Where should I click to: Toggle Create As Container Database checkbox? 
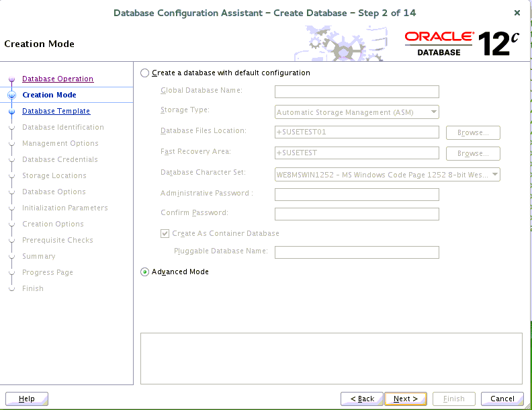tap(165, 234)
